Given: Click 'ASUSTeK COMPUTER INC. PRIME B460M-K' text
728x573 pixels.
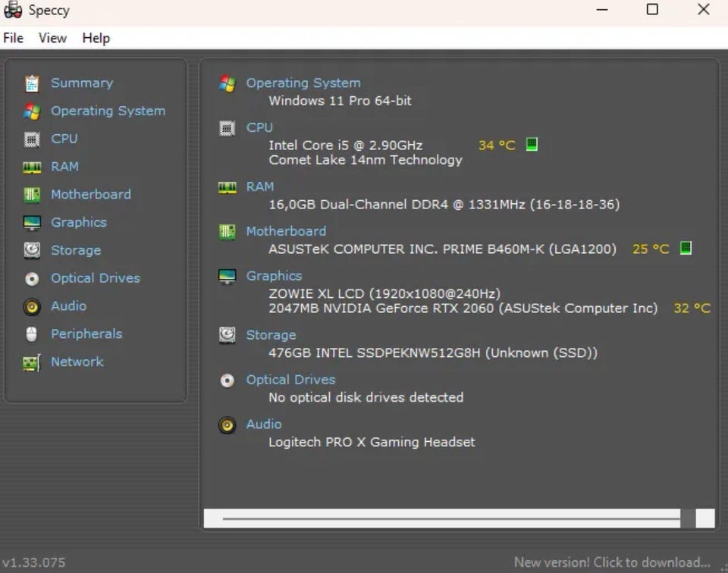Looking at the screenshot, I should coord(442,249).
